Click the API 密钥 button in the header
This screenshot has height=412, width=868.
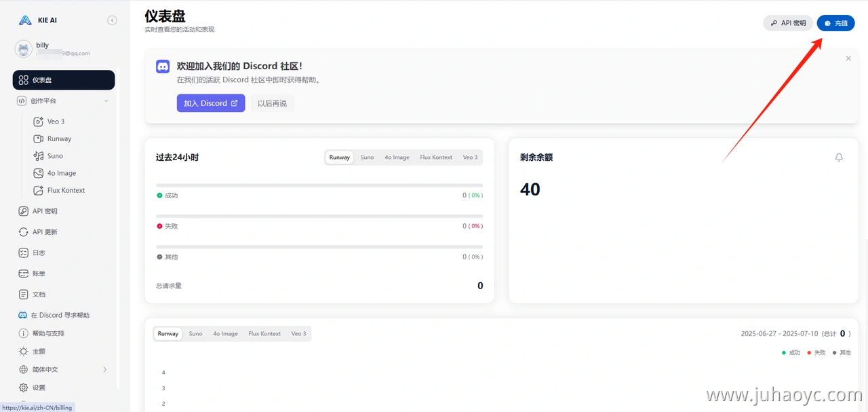[x=788, y=23]
